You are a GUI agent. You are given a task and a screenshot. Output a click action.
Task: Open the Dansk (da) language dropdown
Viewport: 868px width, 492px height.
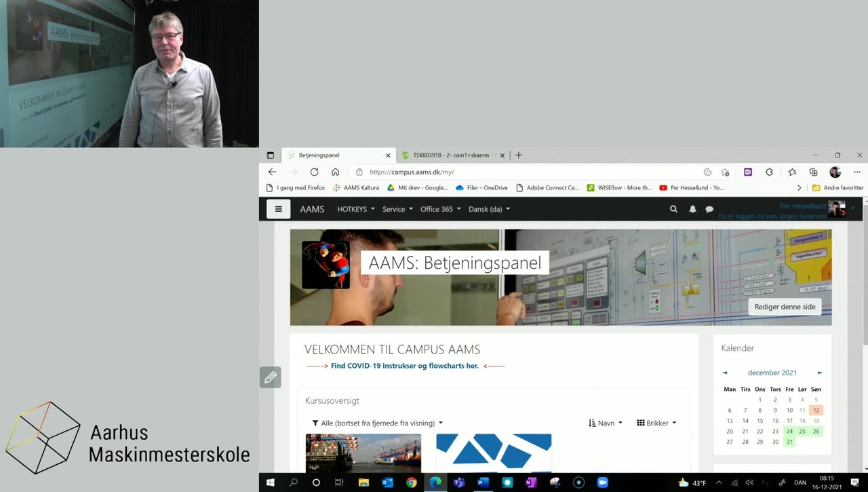tap(490, 209)
